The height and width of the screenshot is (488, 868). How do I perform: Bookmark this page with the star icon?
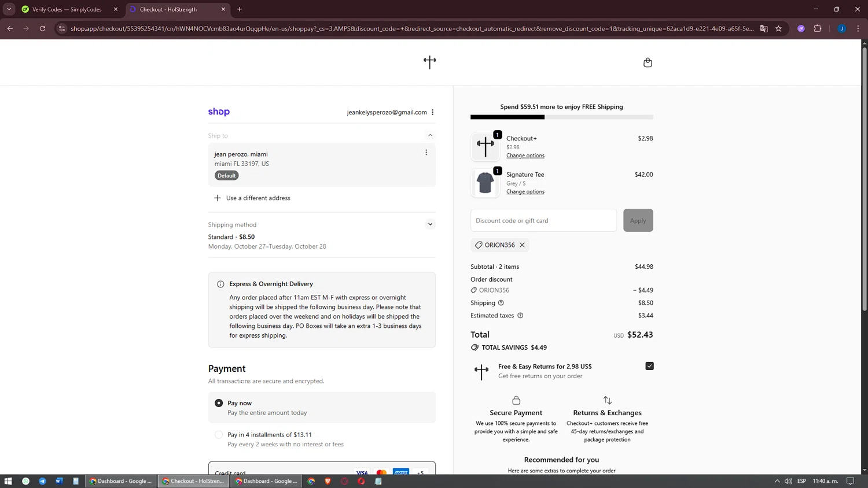779,28
